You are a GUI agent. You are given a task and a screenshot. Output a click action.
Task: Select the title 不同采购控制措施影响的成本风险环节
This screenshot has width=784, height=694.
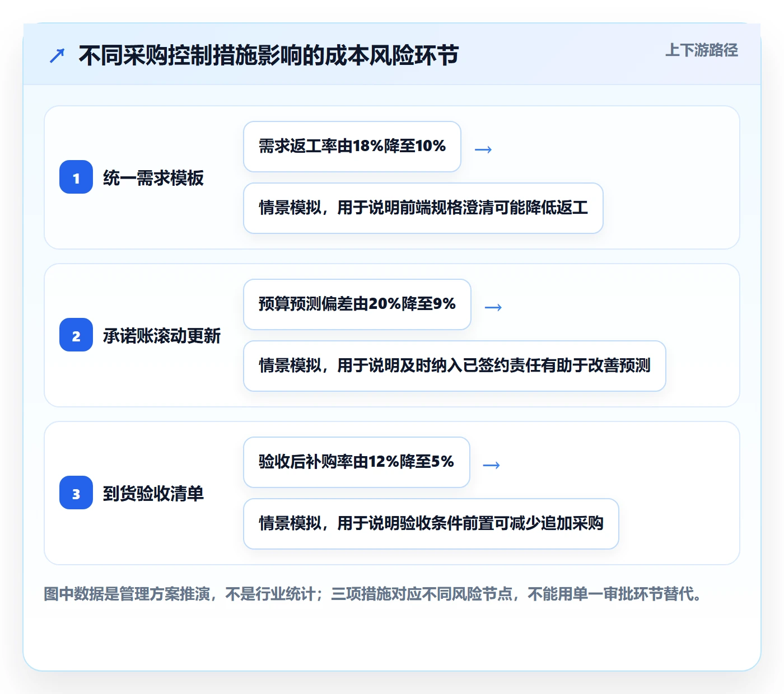pos(269,55)
